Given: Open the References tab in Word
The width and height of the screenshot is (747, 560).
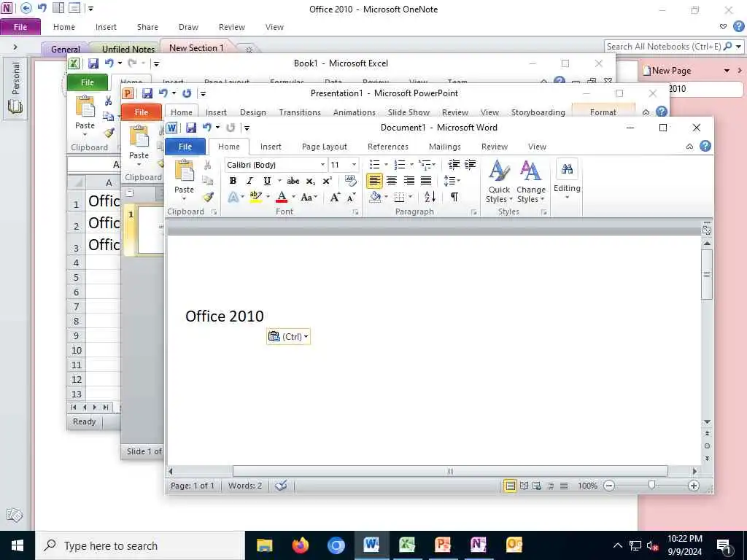Looking at the screenshot, I should [388, 147].
